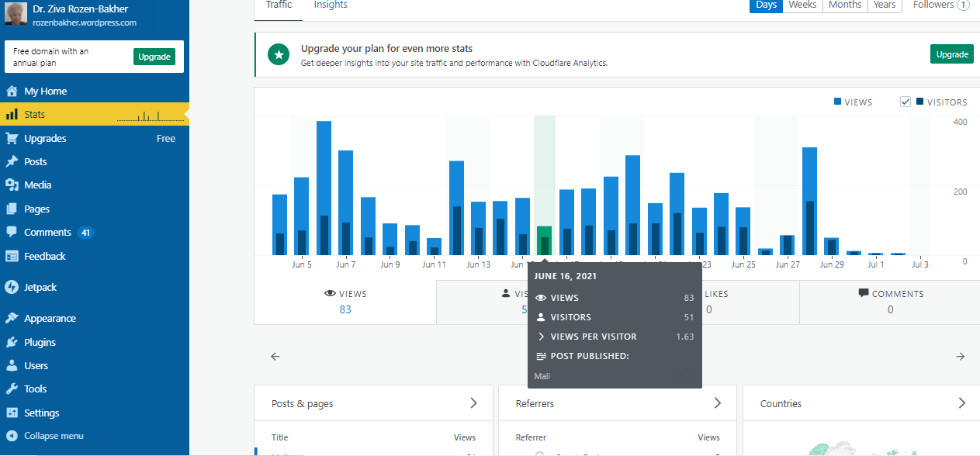Open Settings menu item
Image resolution: width=980 pixels, height=456 pixels.
point(95,413)
